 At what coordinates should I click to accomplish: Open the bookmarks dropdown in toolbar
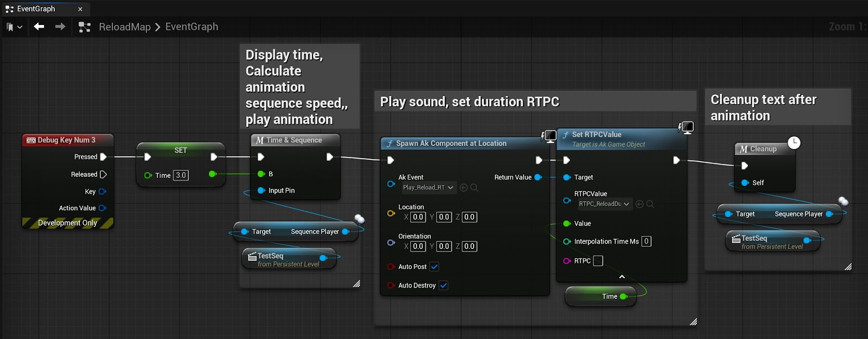click(15, 27)
